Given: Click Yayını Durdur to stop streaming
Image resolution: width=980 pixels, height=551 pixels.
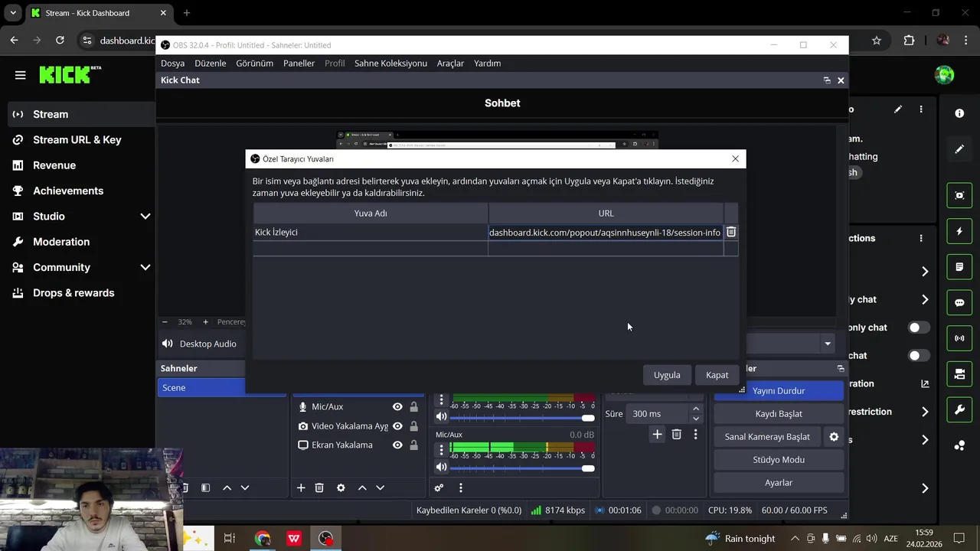Looking at the screenshot, I should click(779, 390).
